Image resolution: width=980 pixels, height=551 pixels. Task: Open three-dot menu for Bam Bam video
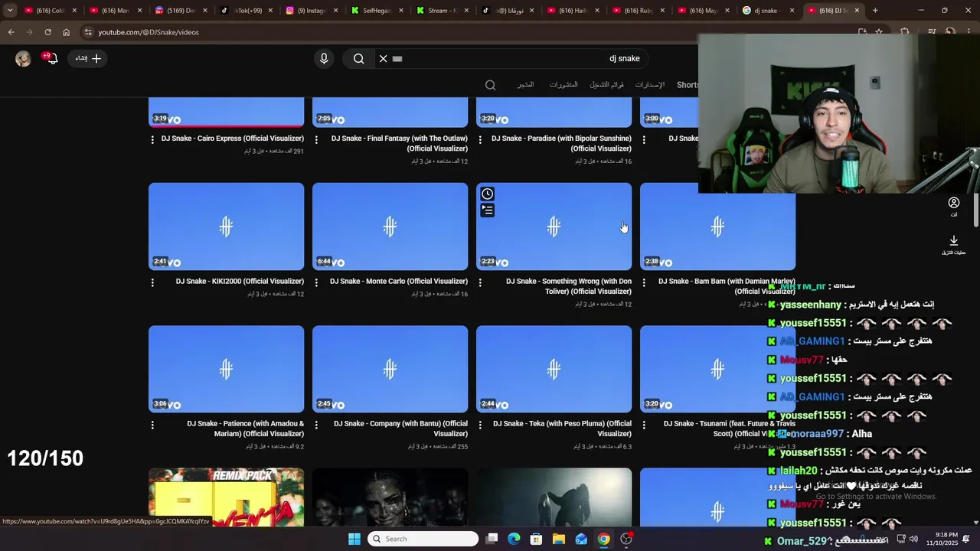pos(644,282)
